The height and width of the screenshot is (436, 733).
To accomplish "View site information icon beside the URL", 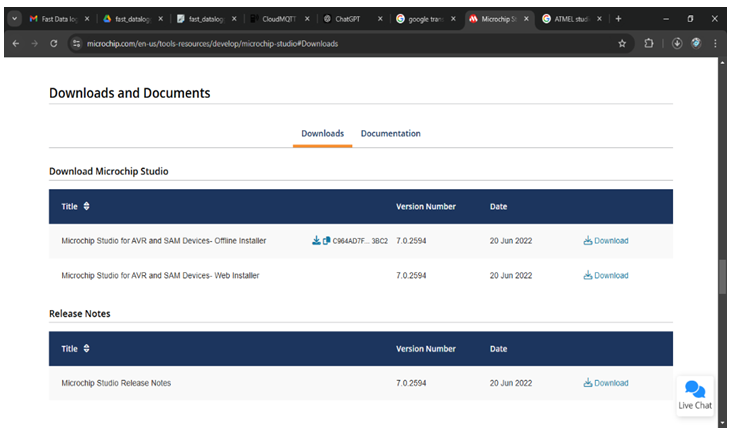I will point(77,43).
